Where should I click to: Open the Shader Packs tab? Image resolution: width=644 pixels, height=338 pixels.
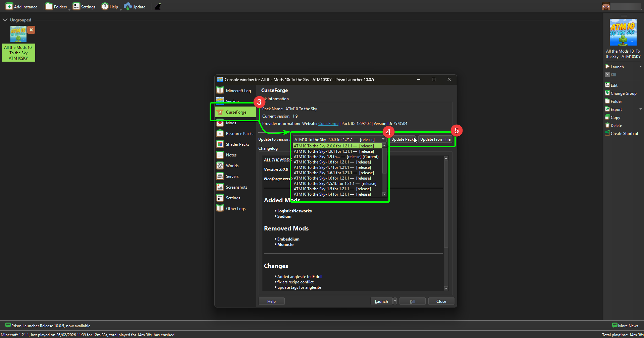click(x=235, y=144)
